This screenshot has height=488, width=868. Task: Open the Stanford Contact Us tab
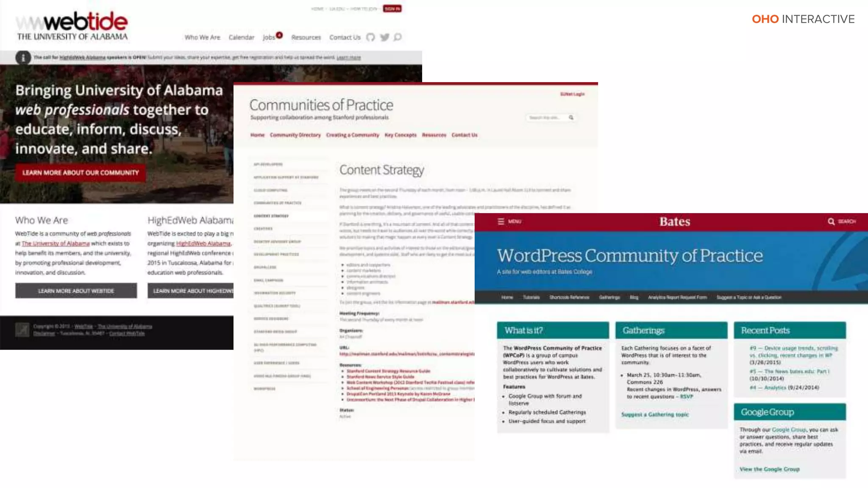[x=465, y=135]
